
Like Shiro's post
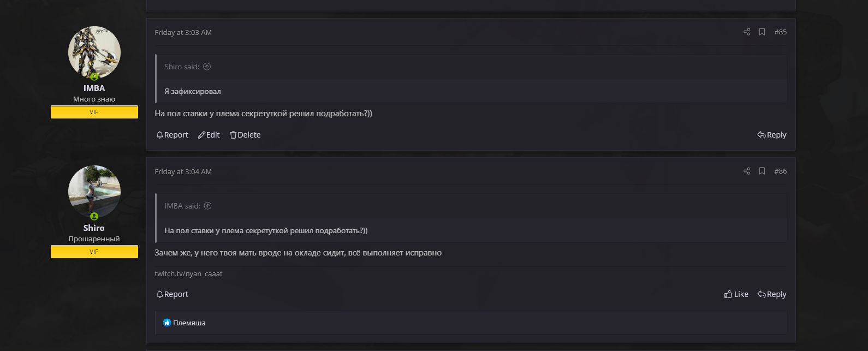pyautogui.click(x=736, y=294)
